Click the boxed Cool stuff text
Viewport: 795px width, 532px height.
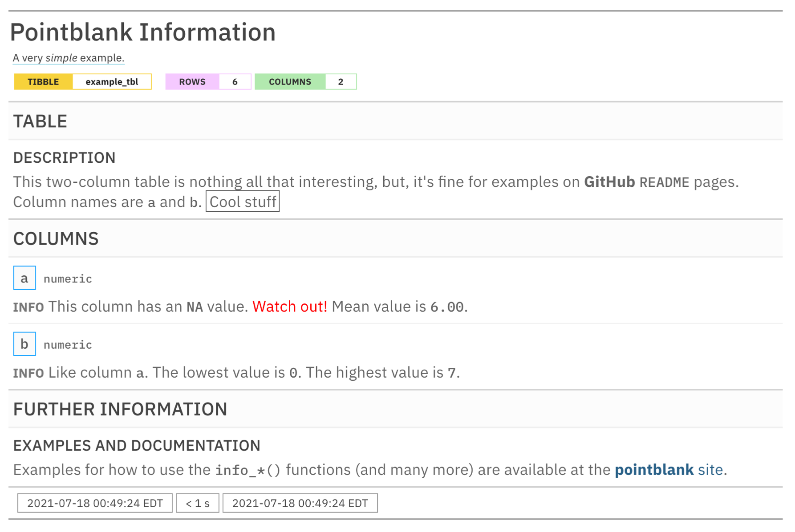[x=243, y=202]
